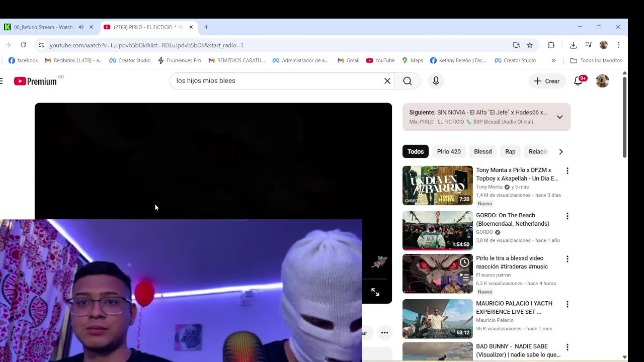Close the PIRLO - EL FICTICIO tab
Image resolution: width=644 pixels, height=362 pixels.
[191, 27]
